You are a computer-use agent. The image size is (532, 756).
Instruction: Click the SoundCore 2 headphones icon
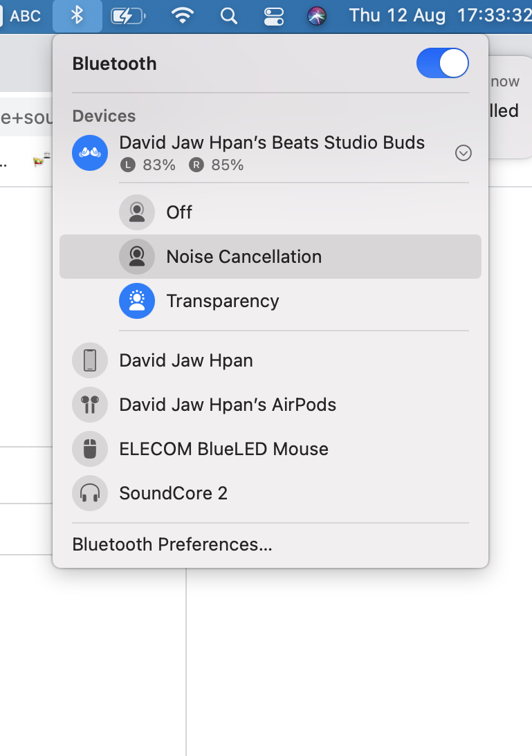click(90, 493)
